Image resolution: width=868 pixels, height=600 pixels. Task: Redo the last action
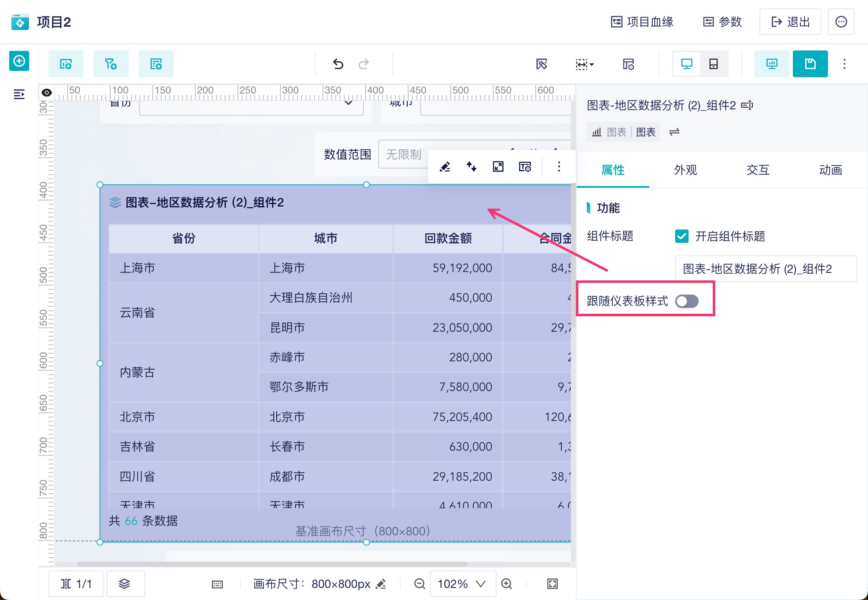click(x=364, y=64)
